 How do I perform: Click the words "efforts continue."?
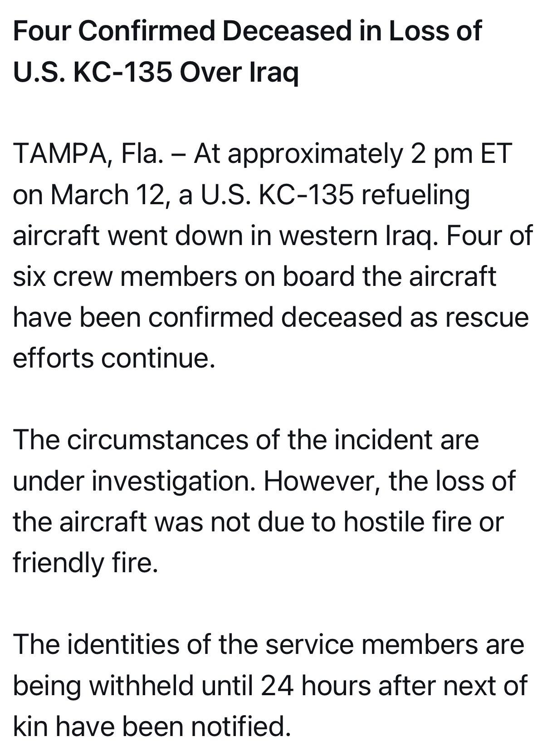tap(114, 358)
